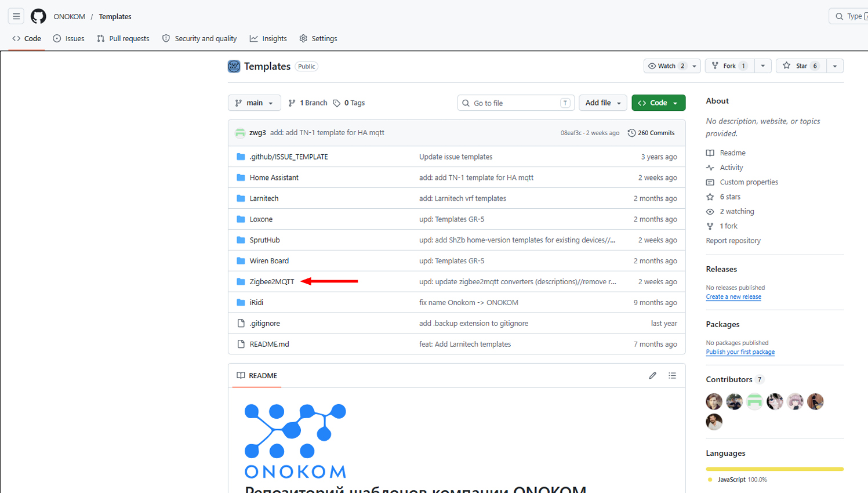Open the Insights tab
This screenshot has width=868, height=493.
(268, 38)
